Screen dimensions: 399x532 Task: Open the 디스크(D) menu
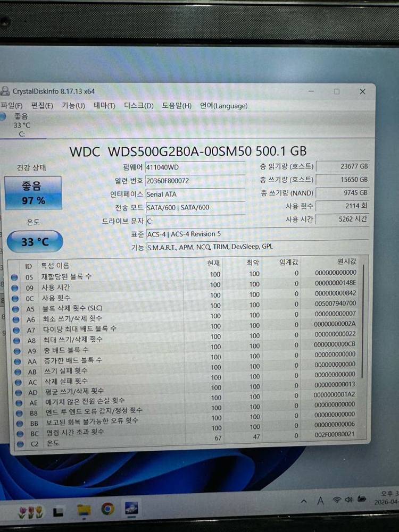coord(138,106)
